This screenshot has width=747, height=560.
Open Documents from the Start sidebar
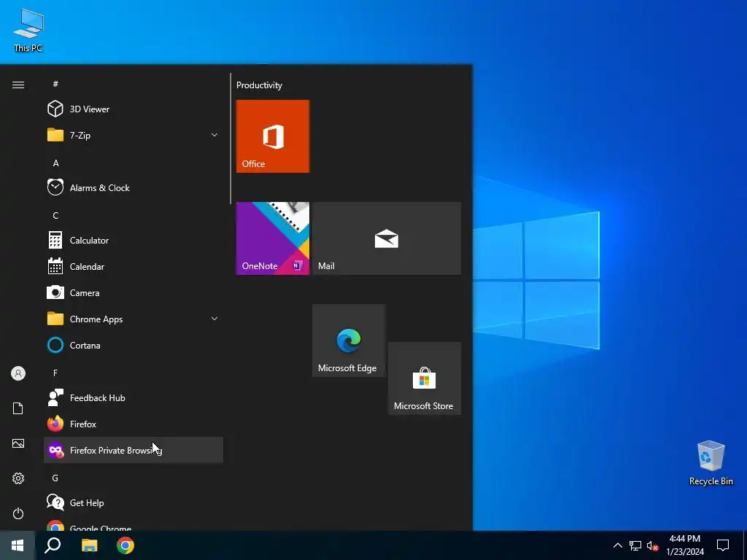18,408
